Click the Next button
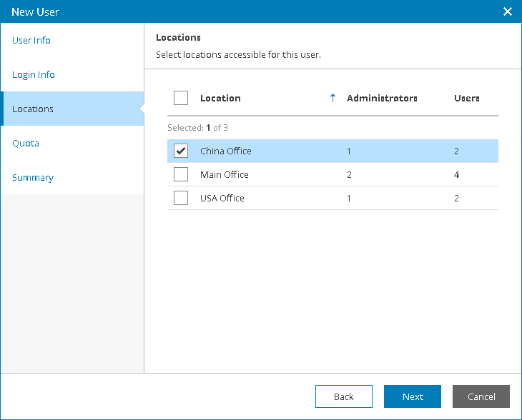The height and width of the screenshot is (420, 522). coord(413,396)
